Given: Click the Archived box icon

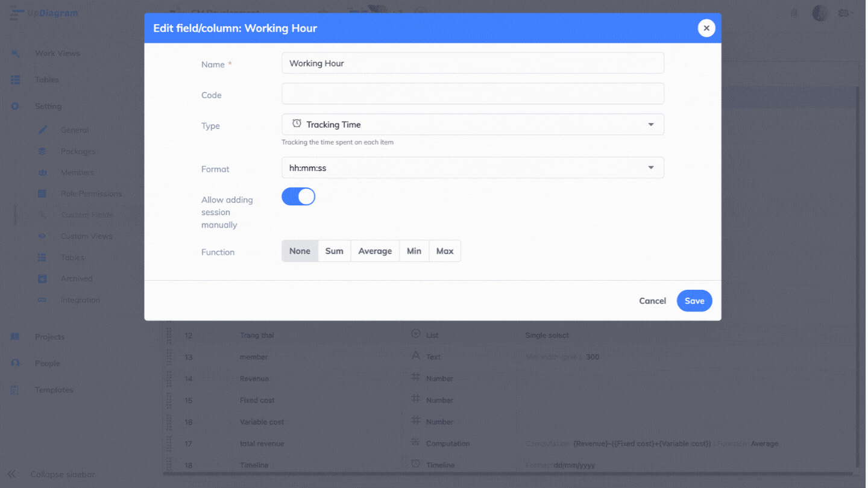Looking at the screenshot, I should point(42,278).
